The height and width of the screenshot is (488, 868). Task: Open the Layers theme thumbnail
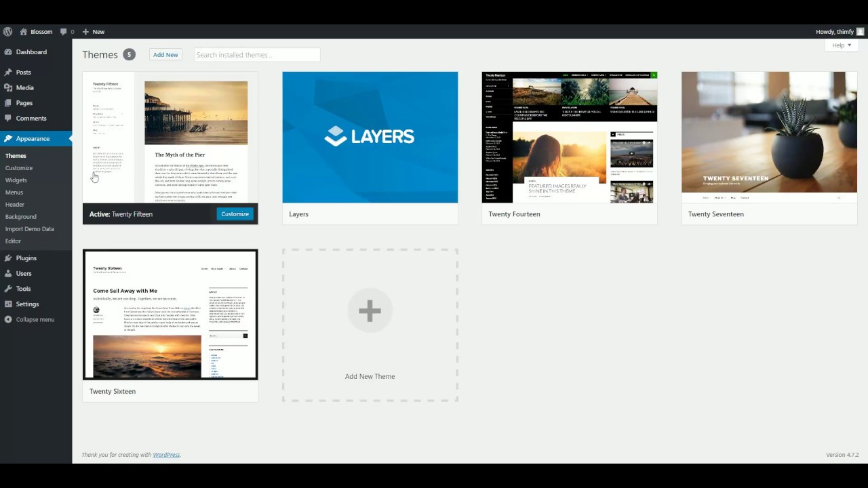tap(370, 137)
